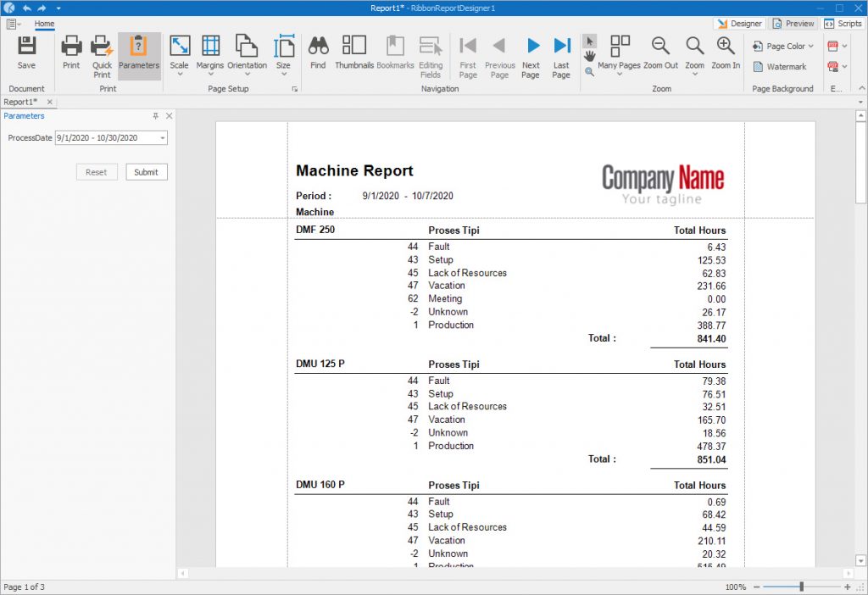
Task: Open the document tabs list arrow
Action: [x=861, y=102]
